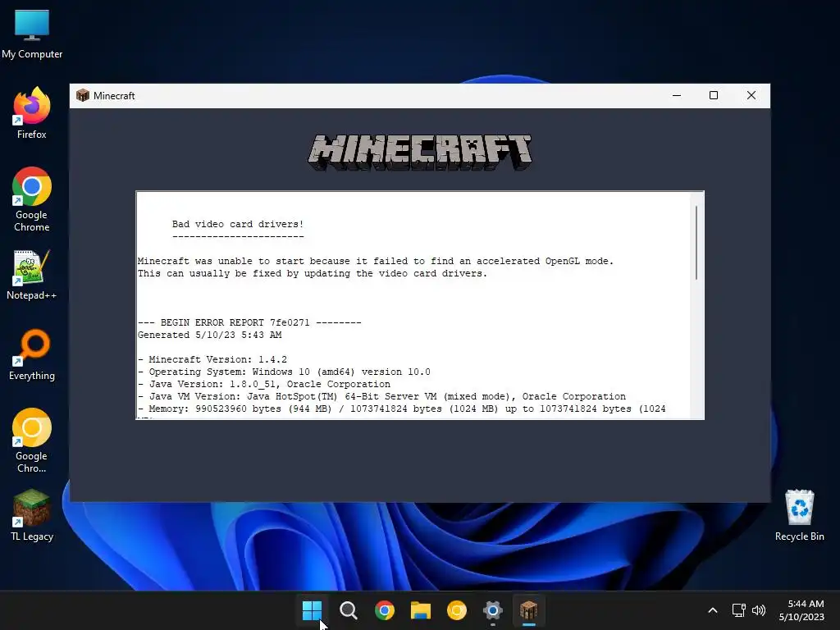Launch Firefox from the desktop shortcut

click(32, 113)
